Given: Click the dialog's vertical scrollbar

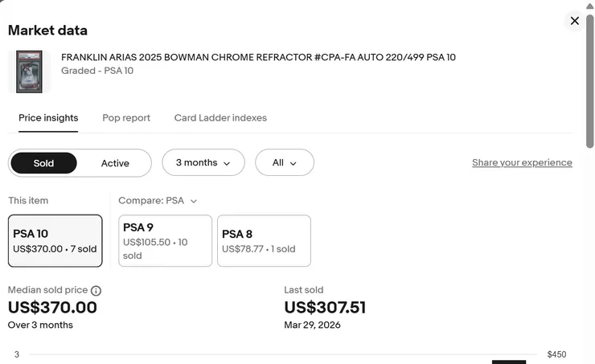Looking at the screenshot, I should tap(589, 80).
